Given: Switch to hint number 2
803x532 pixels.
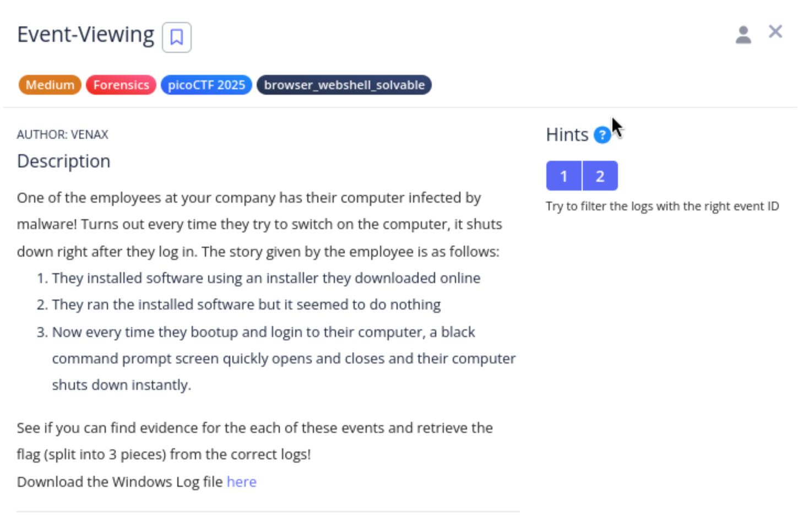Looking at the screenshot, I should coord(600,176).
